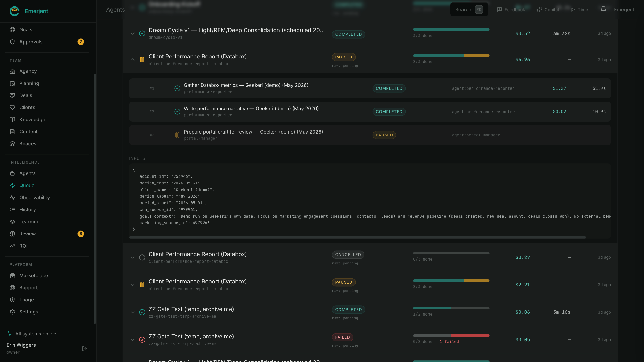This screenshot has width=644, height=362.
Task: Click the Deals handshake icon
Action: pyautogui.click(x=13, y=95)
